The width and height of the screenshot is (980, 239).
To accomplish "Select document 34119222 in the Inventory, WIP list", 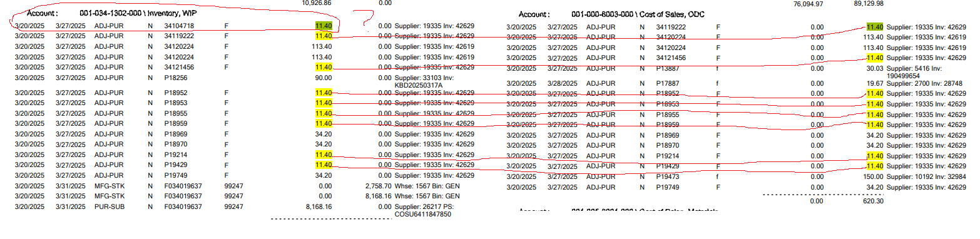I will tap(179, 36).
